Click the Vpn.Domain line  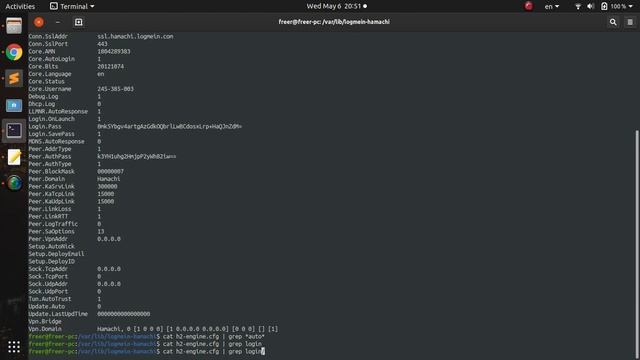coord(153,329)
